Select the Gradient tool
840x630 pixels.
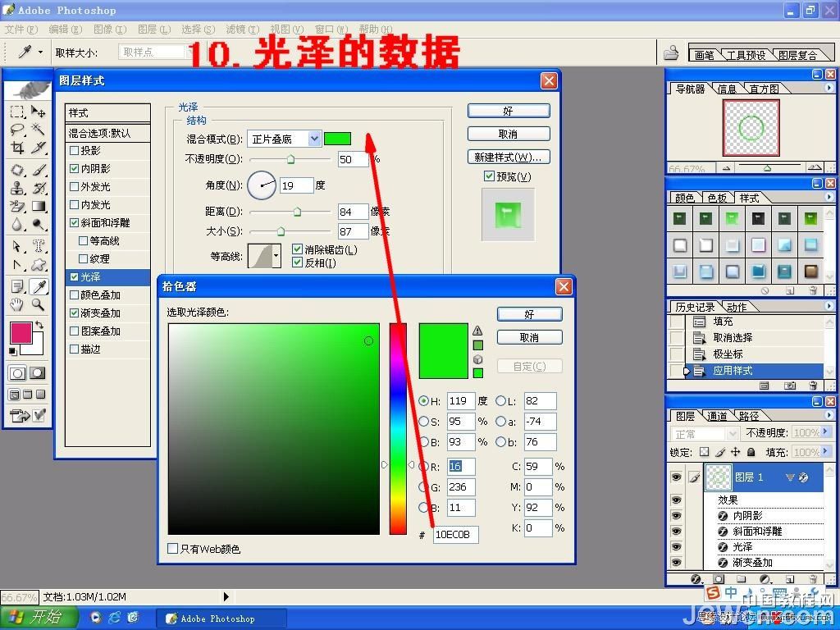tap(38, 206)
